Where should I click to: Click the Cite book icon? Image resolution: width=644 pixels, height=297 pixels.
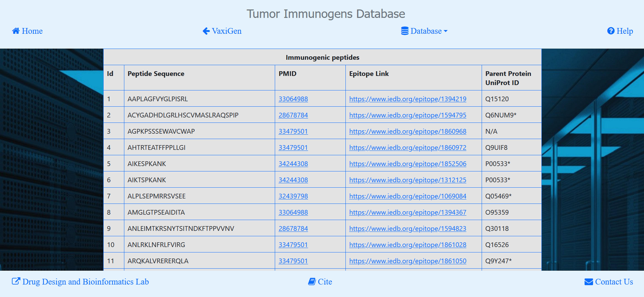312,282
